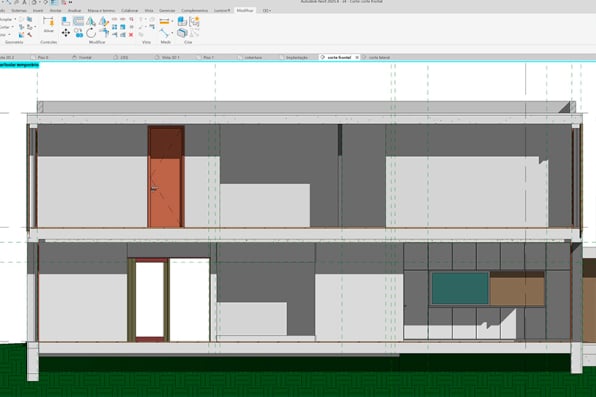Select the orange door on upper floor
The width and height of the screenshot is (596, 397).
(x=166, y=177)
